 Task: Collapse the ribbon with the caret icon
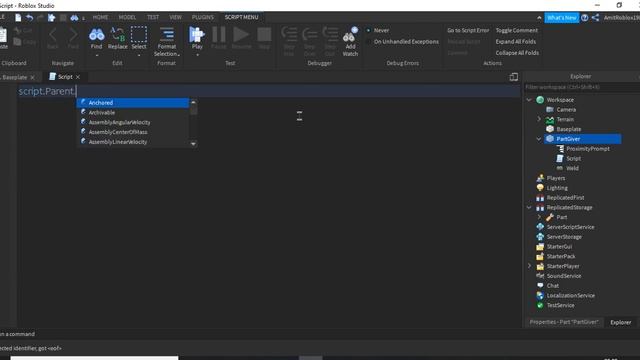[539, 18]
